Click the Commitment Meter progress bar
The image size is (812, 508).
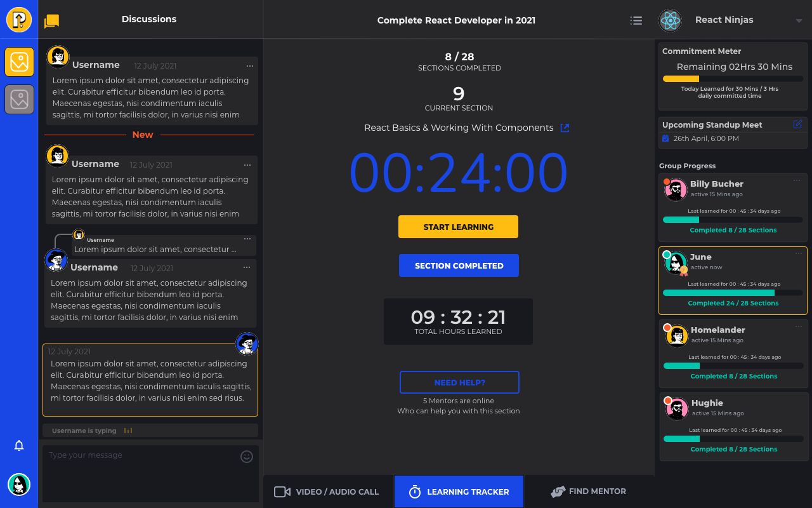(x=733, y=79)
